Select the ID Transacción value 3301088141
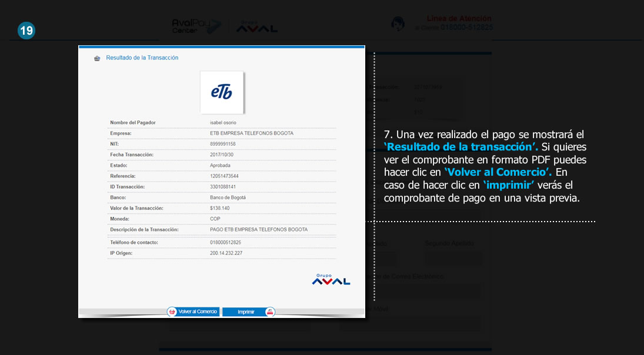 pos(223,187)
